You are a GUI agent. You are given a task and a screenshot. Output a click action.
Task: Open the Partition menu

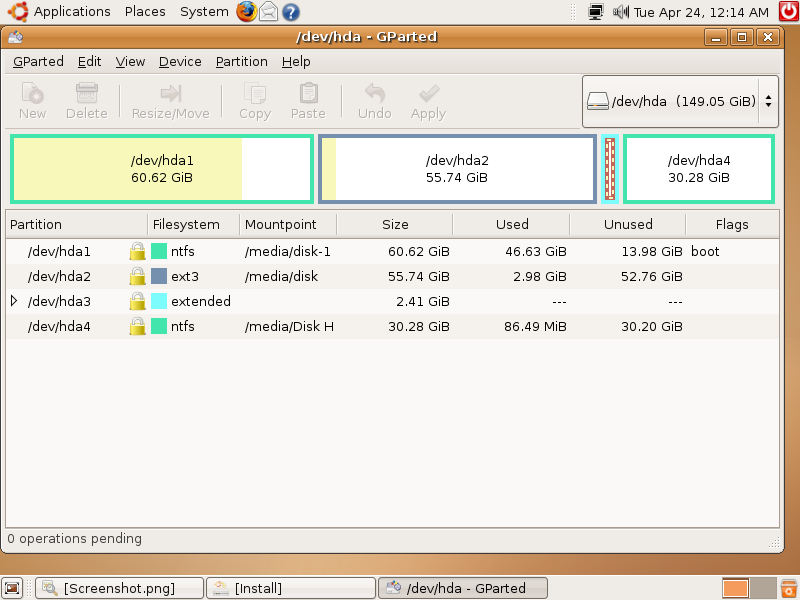point(241,62)
